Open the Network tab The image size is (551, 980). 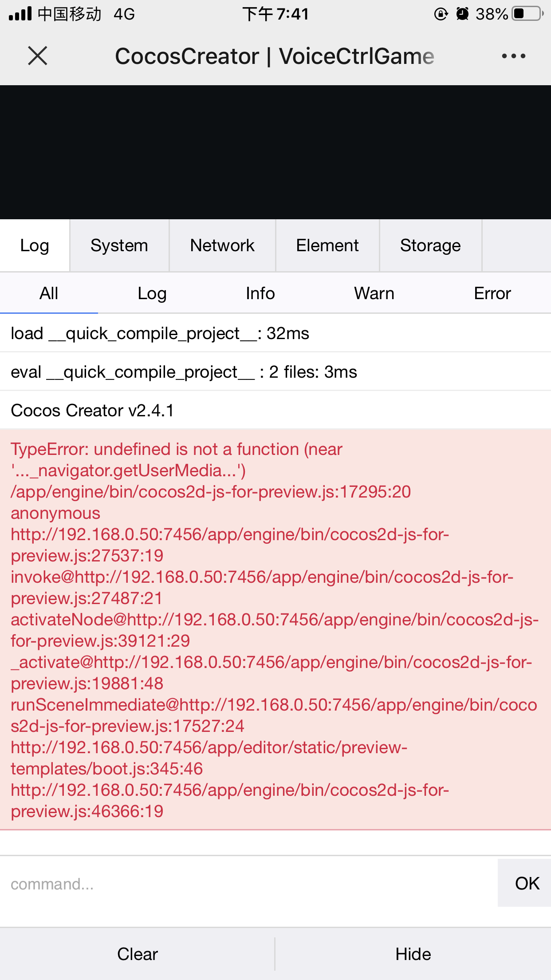(x=222, y=245)
